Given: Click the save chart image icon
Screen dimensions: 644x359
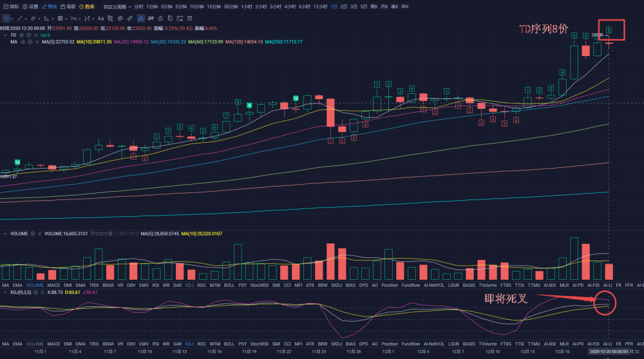Looking at the screenshot, I should coord(180,19).
